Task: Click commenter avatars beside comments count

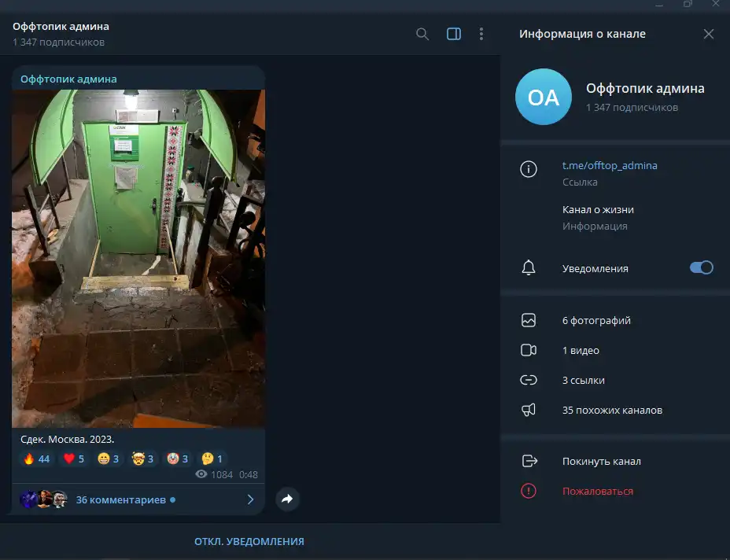Action: point(44,499)
